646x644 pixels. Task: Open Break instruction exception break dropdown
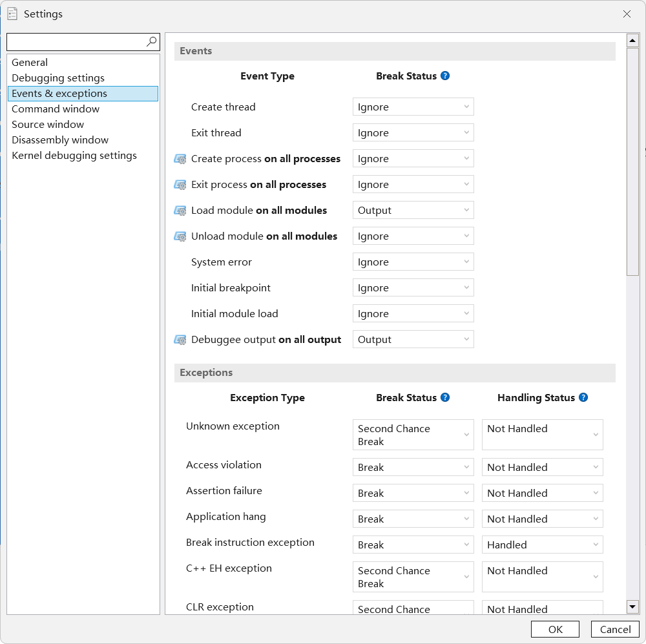coord(413,545)
